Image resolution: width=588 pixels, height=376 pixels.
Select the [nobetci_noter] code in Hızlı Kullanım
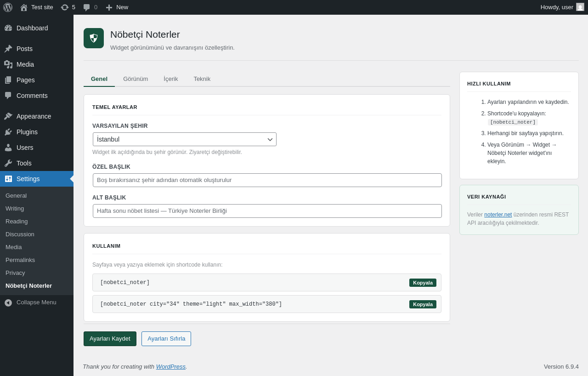click(513, 122)
